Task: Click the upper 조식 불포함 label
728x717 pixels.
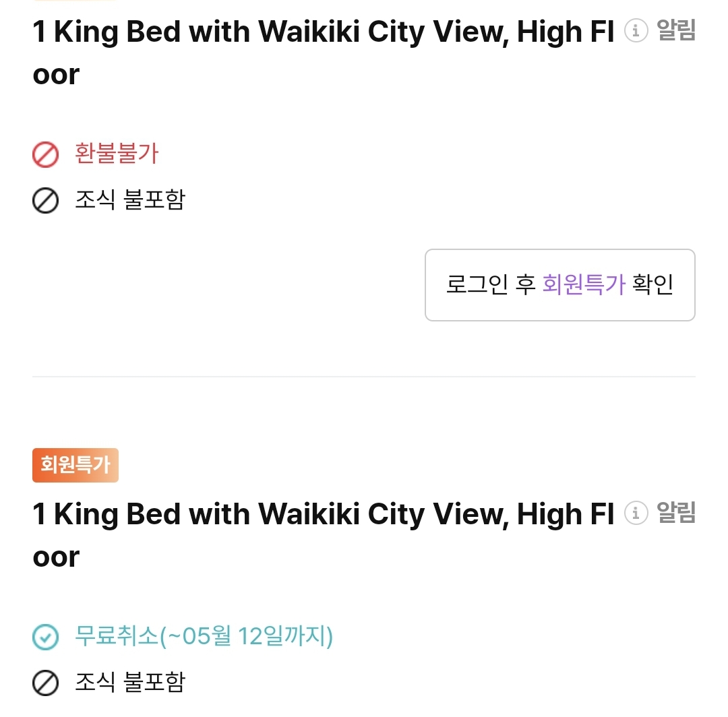Action: coord(130,199)
